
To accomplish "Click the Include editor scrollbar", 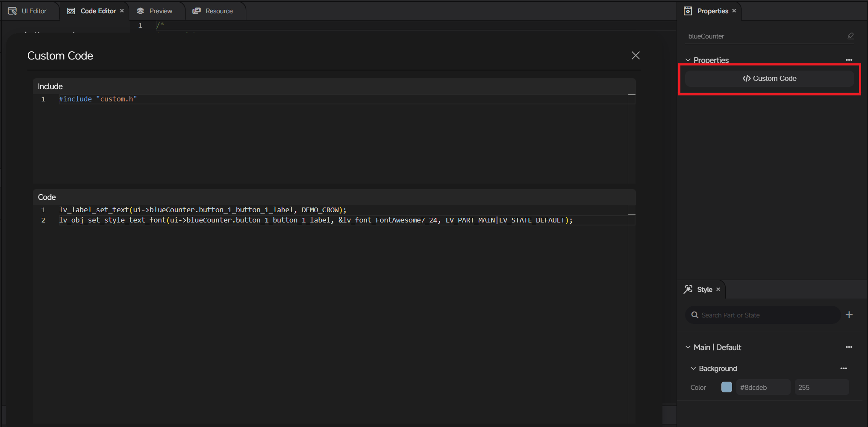I will 632,139.
